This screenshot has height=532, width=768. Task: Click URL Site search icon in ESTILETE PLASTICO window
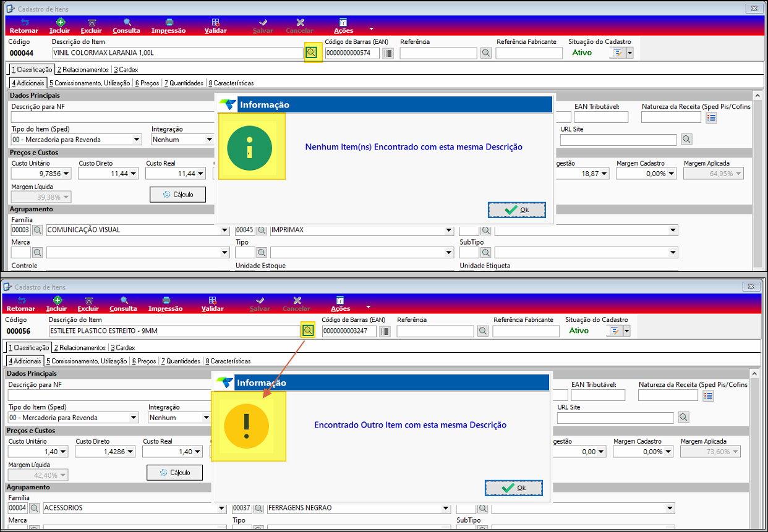(x=683, y=418)
